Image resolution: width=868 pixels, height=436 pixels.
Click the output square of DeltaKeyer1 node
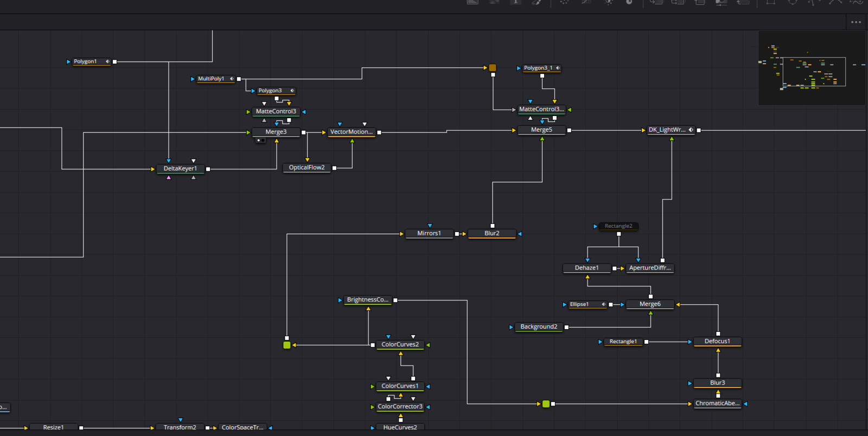pos(208,169)
